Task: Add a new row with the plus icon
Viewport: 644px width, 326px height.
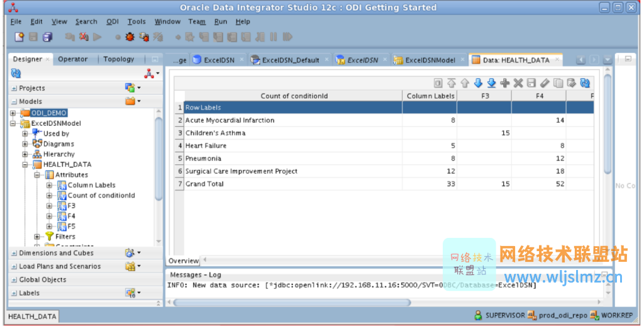Action: tap(505, 83)
